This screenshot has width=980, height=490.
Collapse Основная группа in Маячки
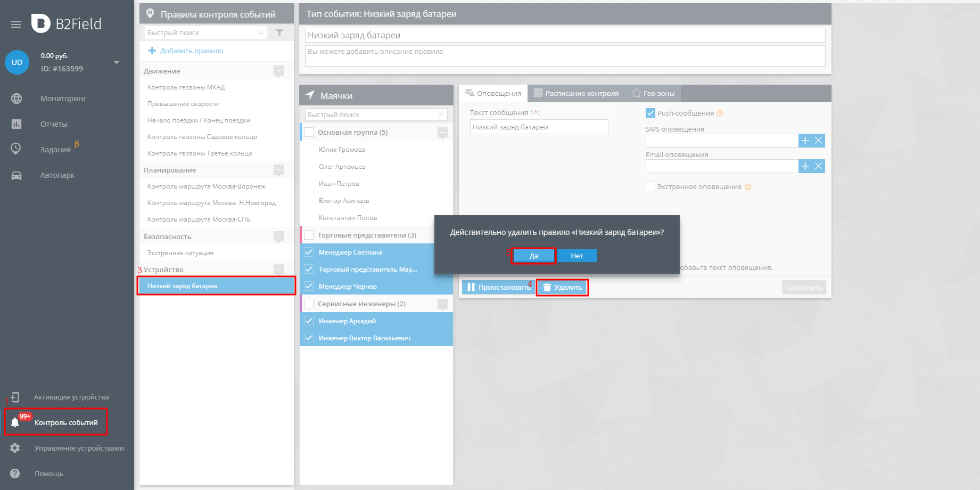(442, 132)
